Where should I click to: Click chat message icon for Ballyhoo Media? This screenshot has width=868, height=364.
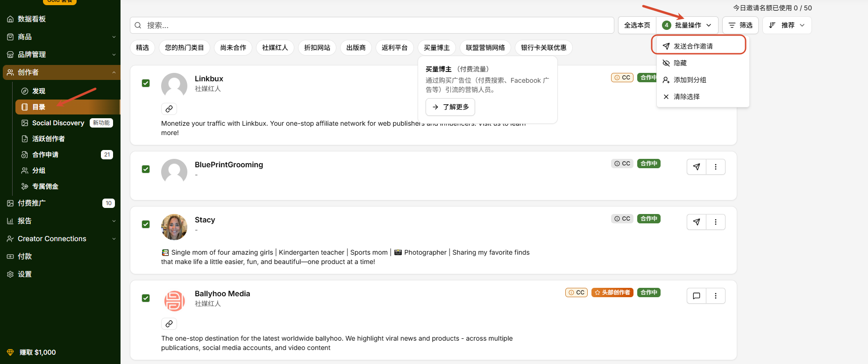[697, 296]
